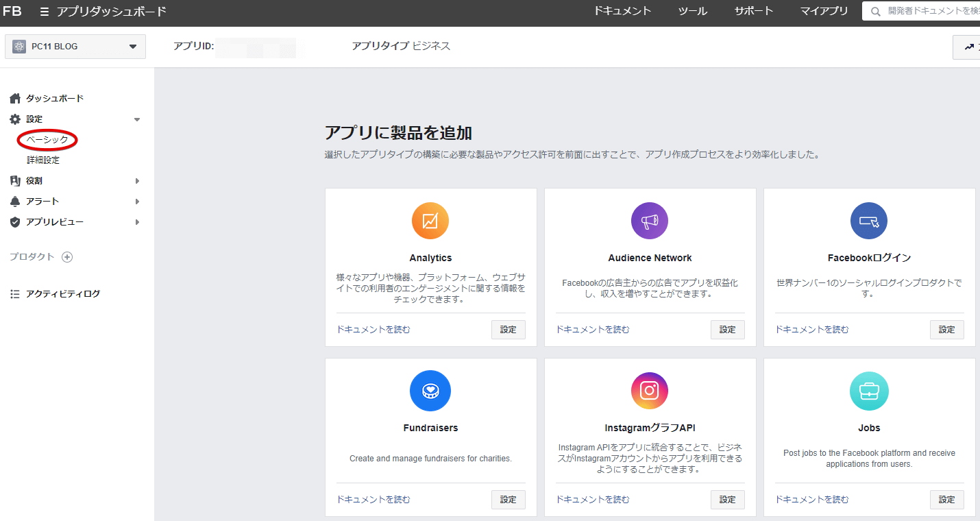Image resolution: width=980 pixels, height=521 pixels.
Task: Open the マイアプリ menu
Action: [823, 11]
